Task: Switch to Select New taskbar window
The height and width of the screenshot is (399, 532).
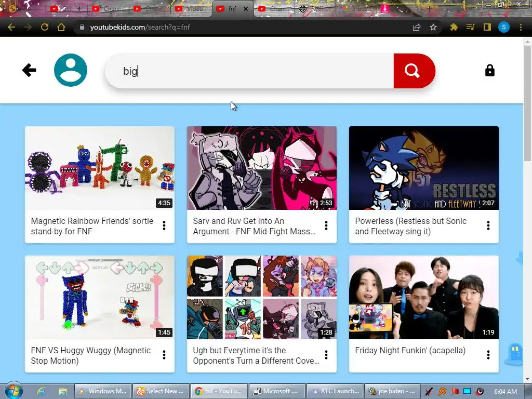Action: click(161, 391)
